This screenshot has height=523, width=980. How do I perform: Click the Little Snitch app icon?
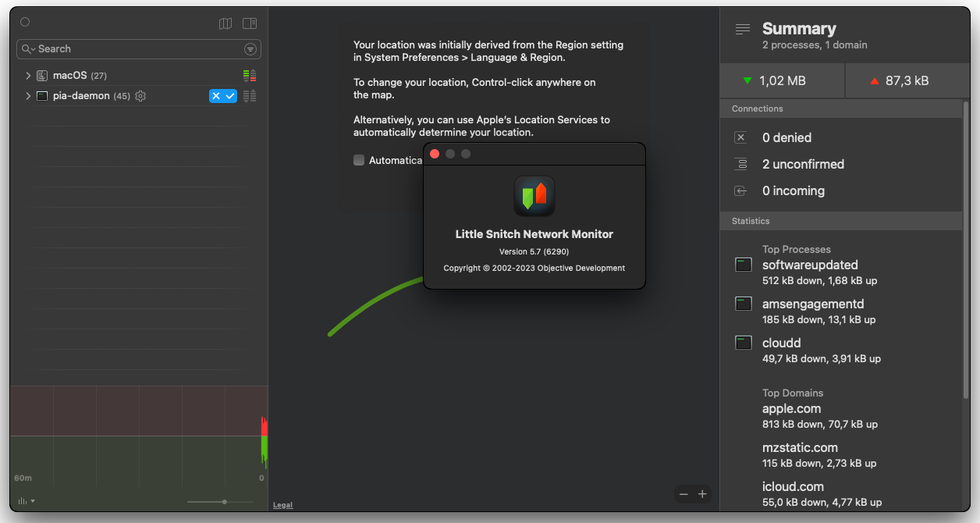pyautogui.click(x=534, y=196)
